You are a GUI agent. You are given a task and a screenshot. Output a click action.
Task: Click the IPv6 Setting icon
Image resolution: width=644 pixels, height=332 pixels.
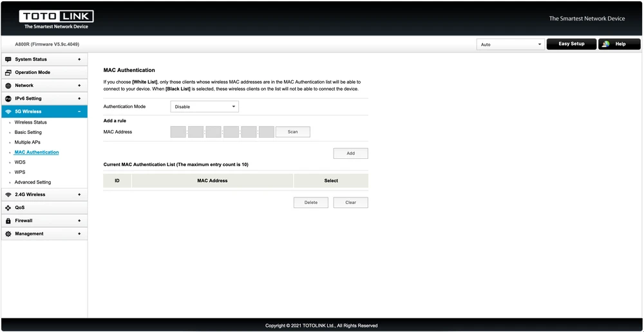coord(8,98)
